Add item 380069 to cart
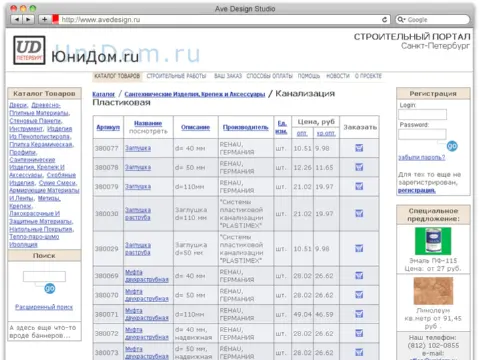The height and width of the screenshot is (360, 480). point(359,275)
